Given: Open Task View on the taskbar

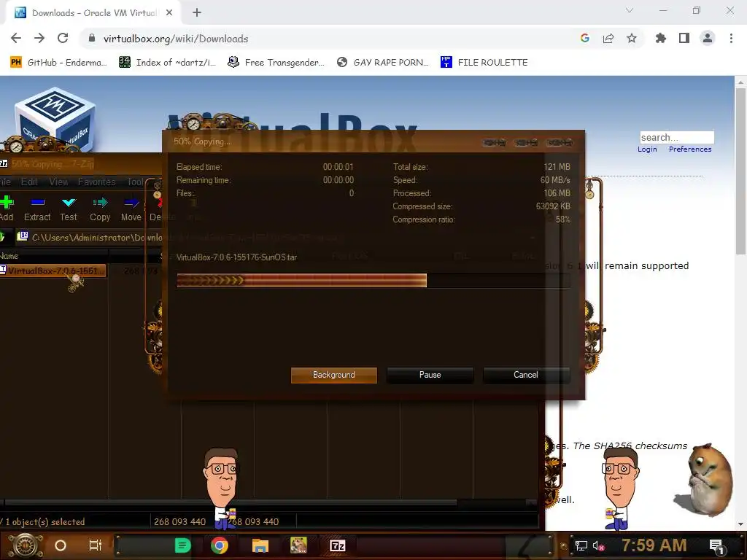Looking at the screenshot, I should click(x=96, y=545).
